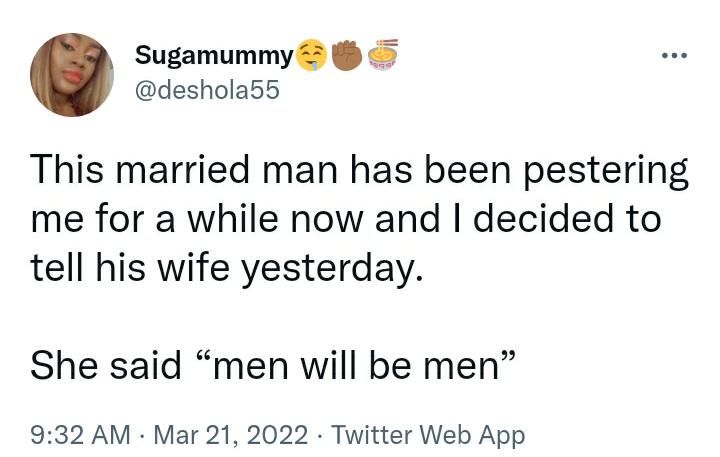Visit the @deshola55 handle link
The image size is (720, 457).
(207, 90)
